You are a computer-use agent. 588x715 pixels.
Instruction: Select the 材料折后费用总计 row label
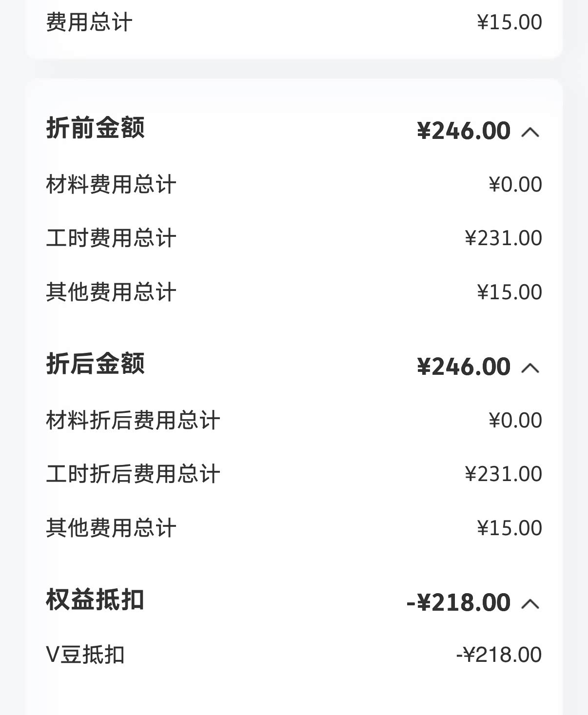click(x=133, y=421)
